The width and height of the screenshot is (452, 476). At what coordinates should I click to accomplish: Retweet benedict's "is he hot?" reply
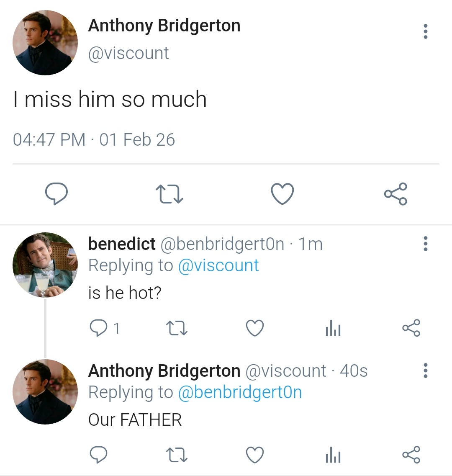tap(177, 328)
